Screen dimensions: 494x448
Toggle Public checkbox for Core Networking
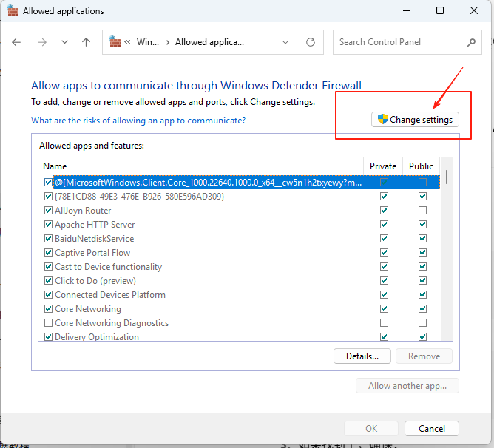click(422, 309)
